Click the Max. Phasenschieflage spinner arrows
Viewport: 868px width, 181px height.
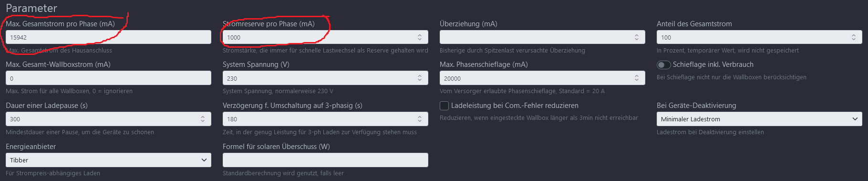point(637,78)
